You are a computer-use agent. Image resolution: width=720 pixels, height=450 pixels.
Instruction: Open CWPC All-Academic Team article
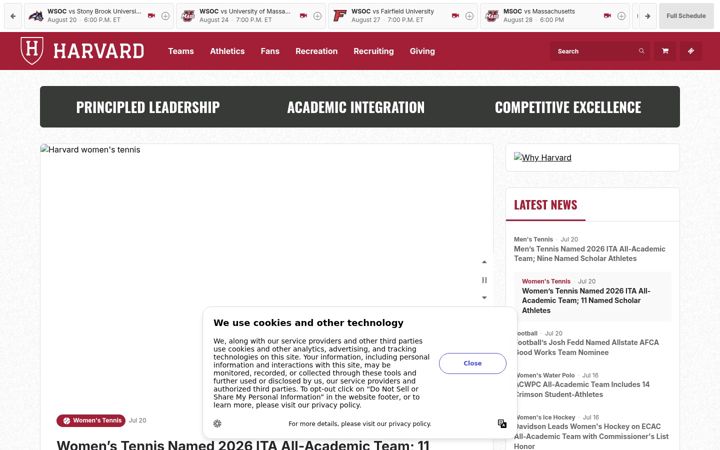(582, 389)
